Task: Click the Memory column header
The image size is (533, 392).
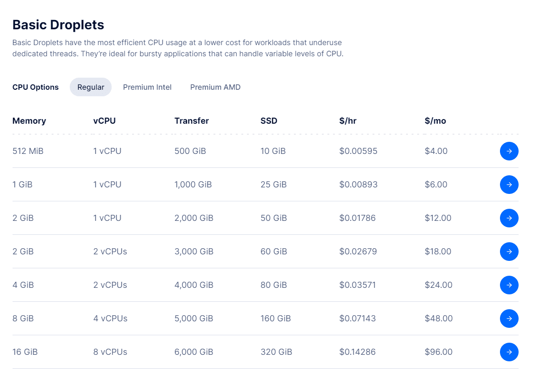Action: [x=29, y=121]
